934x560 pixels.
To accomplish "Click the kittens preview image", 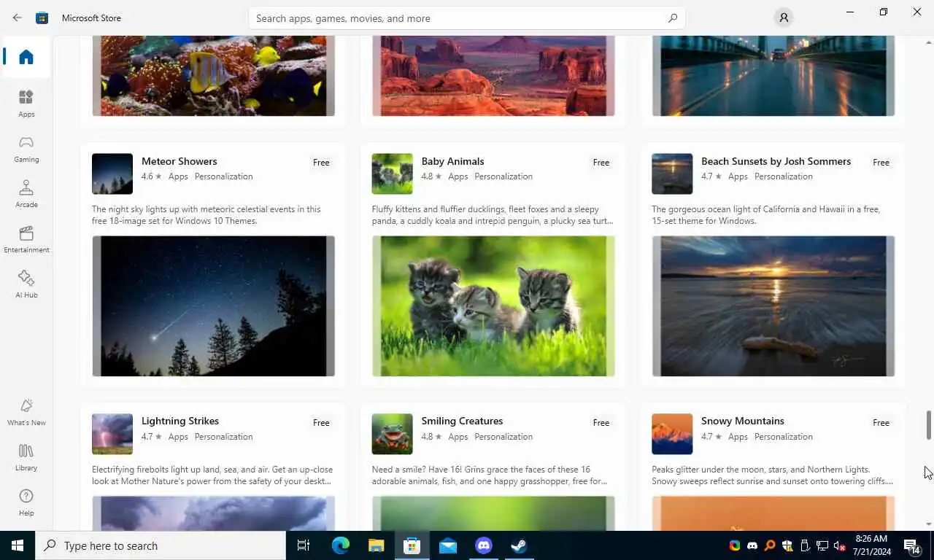I will click(x=493, y=306).
